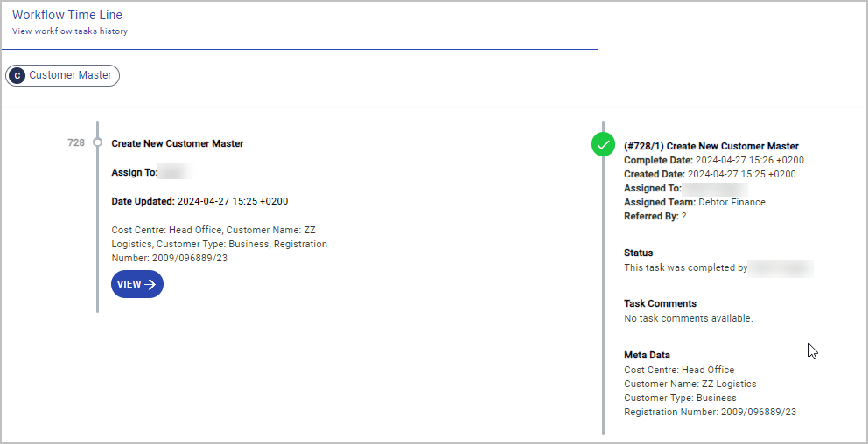Click the Task Comments heading
This screenshot has height=444, width=868.
tap(660, 303)
